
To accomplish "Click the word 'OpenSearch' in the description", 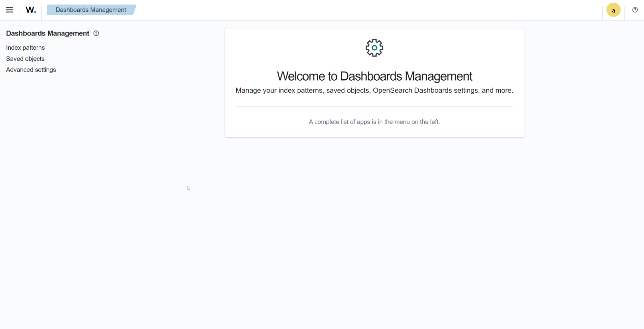I will (392, 91).
